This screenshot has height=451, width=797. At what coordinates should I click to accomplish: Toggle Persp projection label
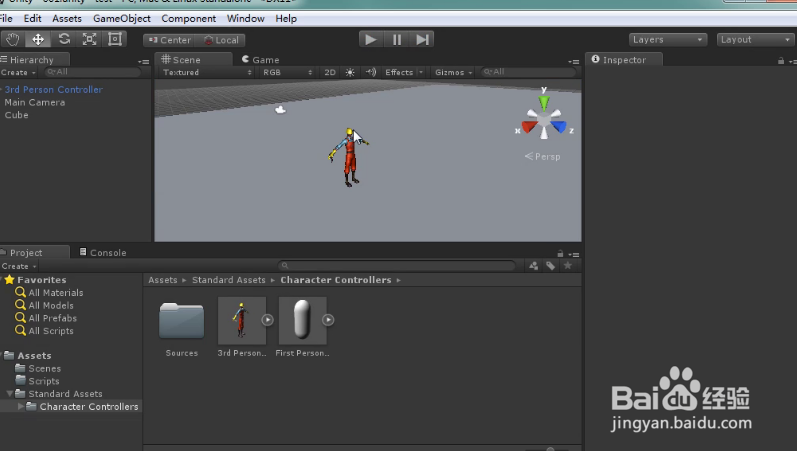(542, 157)
